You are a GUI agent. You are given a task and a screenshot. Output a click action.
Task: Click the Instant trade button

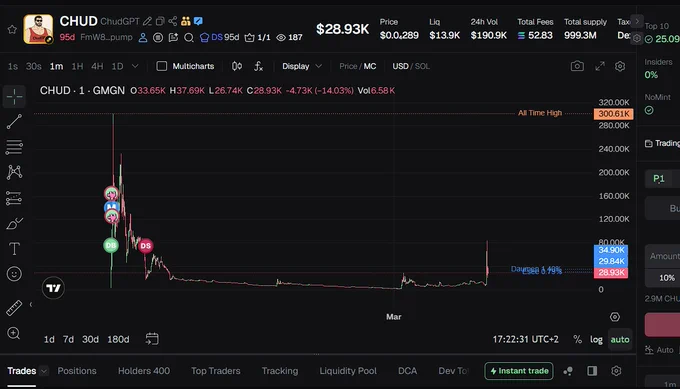(519, 371)
